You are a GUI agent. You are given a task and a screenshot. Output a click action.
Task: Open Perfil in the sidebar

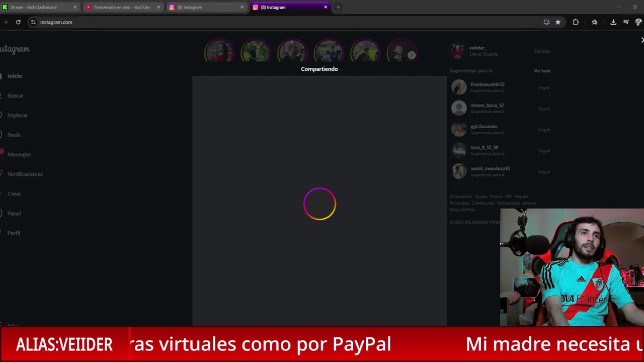coord(14,233)
